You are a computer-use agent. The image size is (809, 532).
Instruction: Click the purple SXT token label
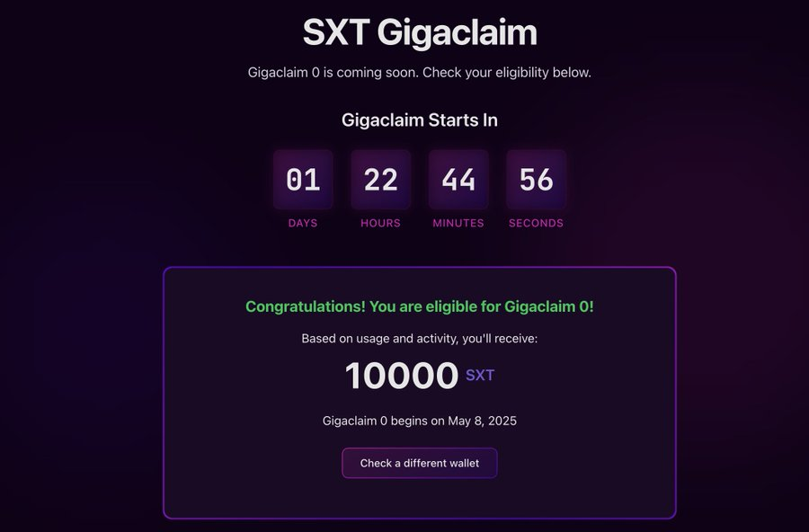click(x=480, y=375)
